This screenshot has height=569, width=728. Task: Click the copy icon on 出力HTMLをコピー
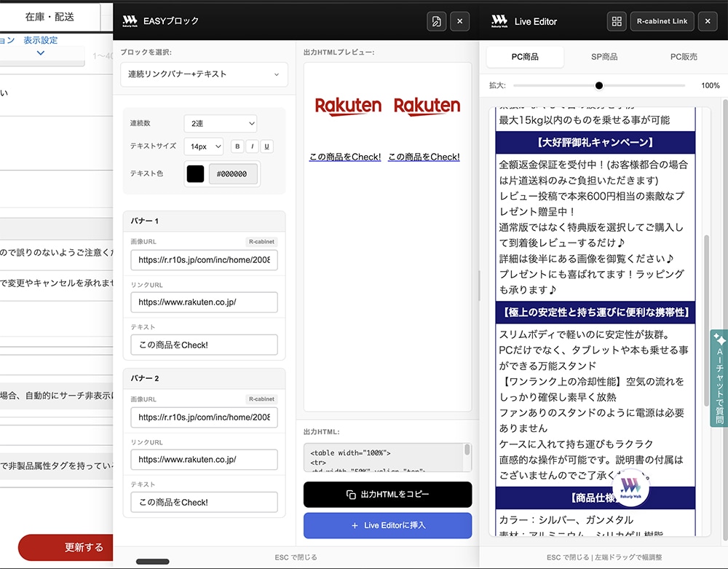pos(352,494)
